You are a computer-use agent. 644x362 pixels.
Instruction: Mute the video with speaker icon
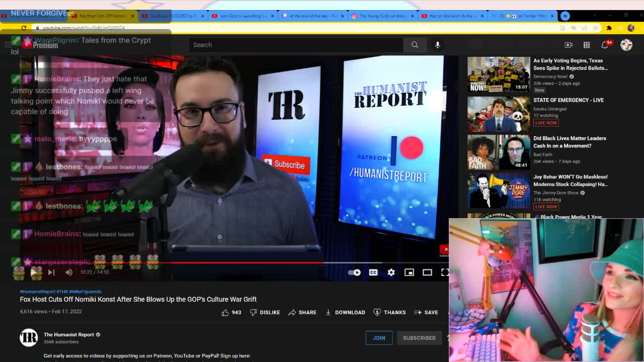coord(69,273)
